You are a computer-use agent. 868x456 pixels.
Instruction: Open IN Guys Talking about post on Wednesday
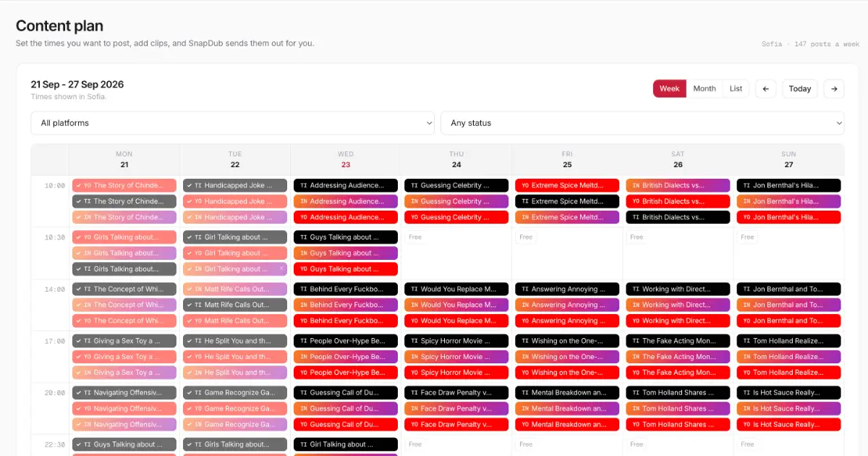click(346, 253)
